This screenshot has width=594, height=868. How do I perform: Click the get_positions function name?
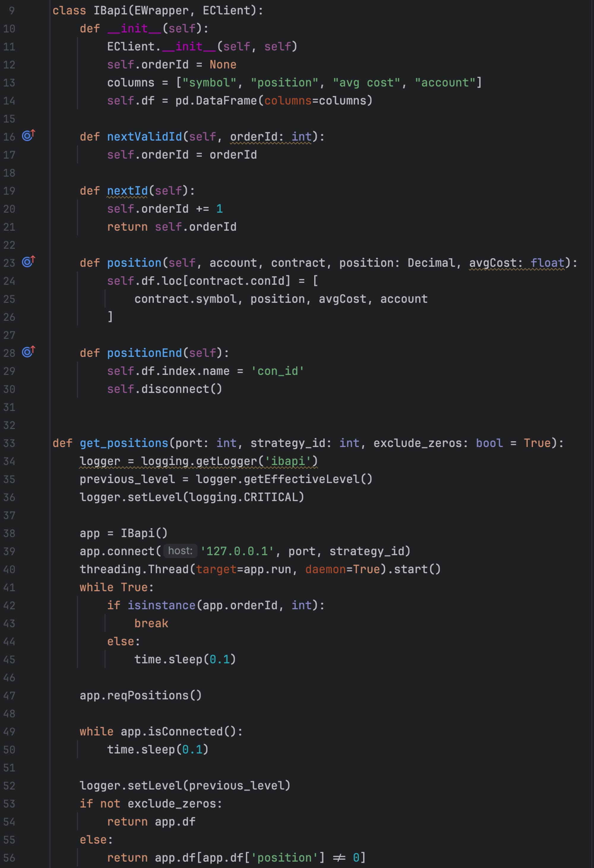[x=123, y=443]
